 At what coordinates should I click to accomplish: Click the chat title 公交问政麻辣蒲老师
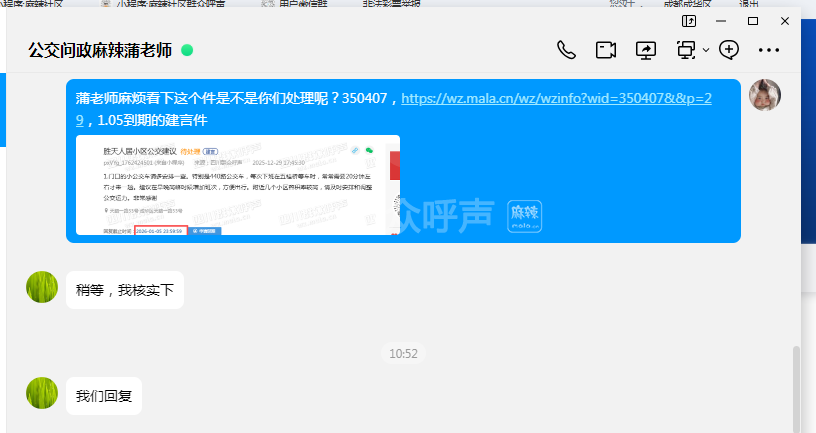tap(100, 50)
